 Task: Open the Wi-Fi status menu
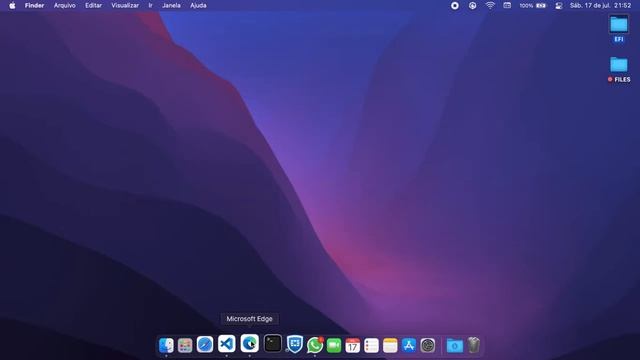coord(490,6)
